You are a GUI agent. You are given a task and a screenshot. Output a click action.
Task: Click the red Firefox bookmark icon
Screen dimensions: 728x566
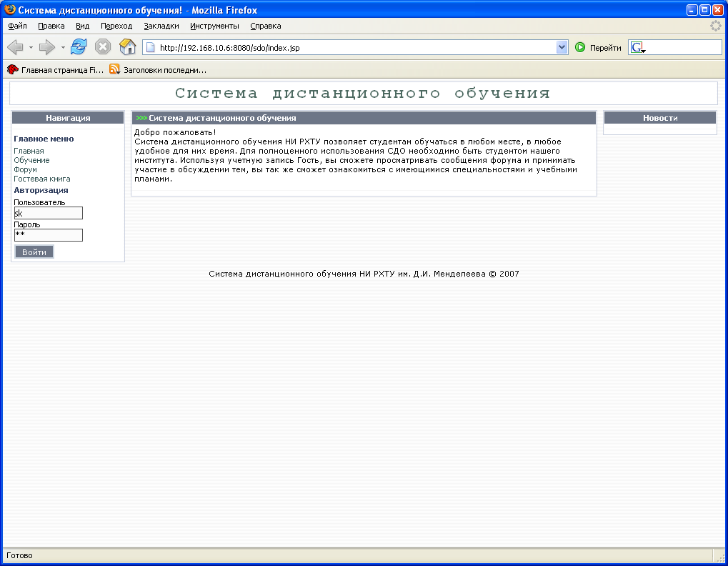(13, 69)
